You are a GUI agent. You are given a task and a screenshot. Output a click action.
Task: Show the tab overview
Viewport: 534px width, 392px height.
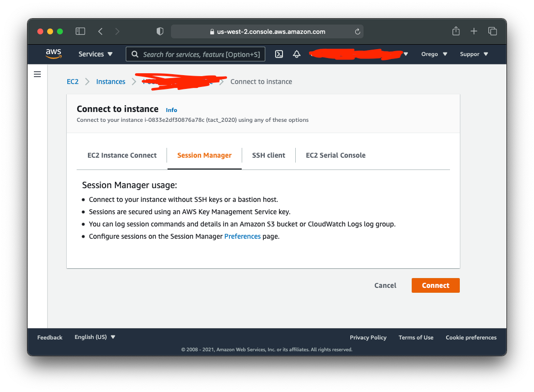coord(492,31)
